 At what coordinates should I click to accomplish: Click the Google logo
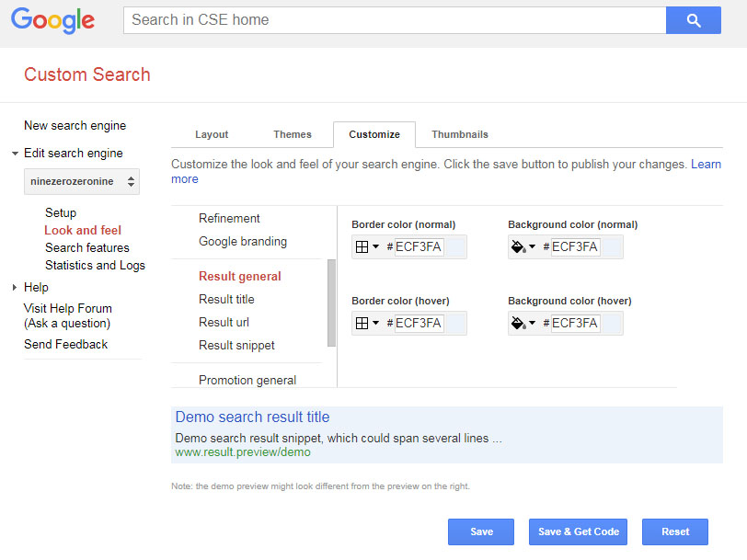[52, 20]
